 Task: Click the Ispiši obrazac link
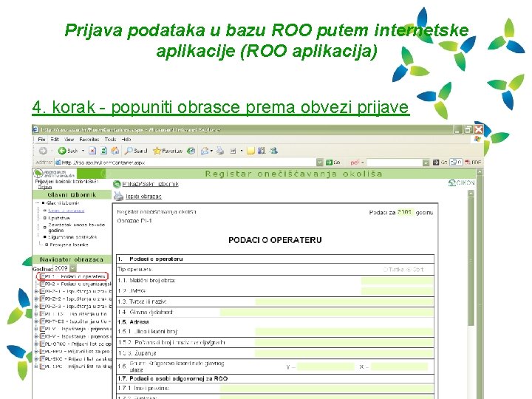click(x=143, y=197)
